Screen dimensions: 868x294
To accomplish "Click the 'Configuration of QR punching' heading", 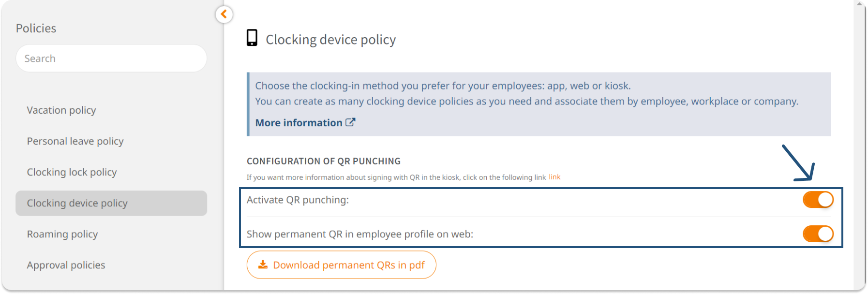I will [324, 161].
